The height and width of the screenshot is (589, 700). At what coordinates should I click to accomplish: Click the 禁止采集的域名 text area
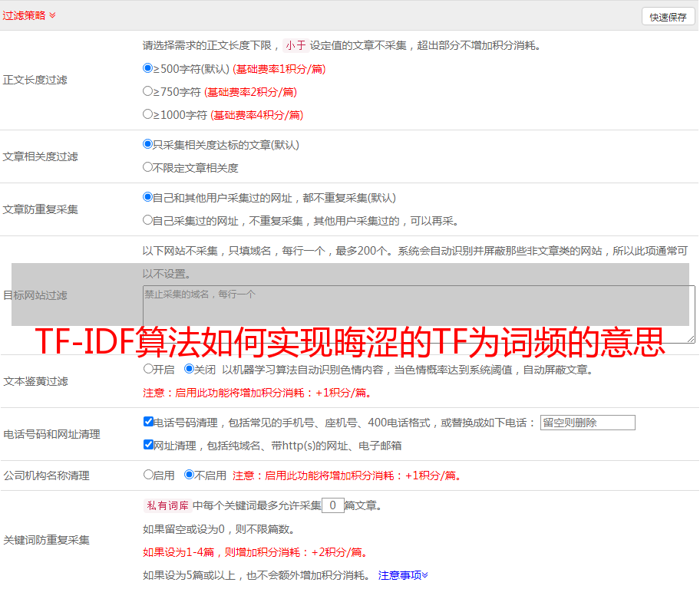click(418, 314)
